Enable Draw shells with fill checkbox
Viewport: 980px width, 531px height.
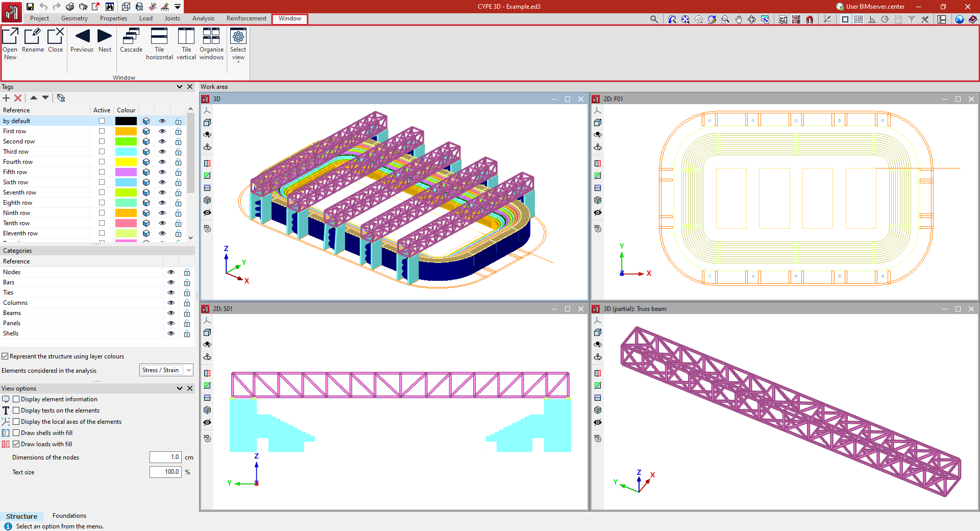[x=16, y=433]
